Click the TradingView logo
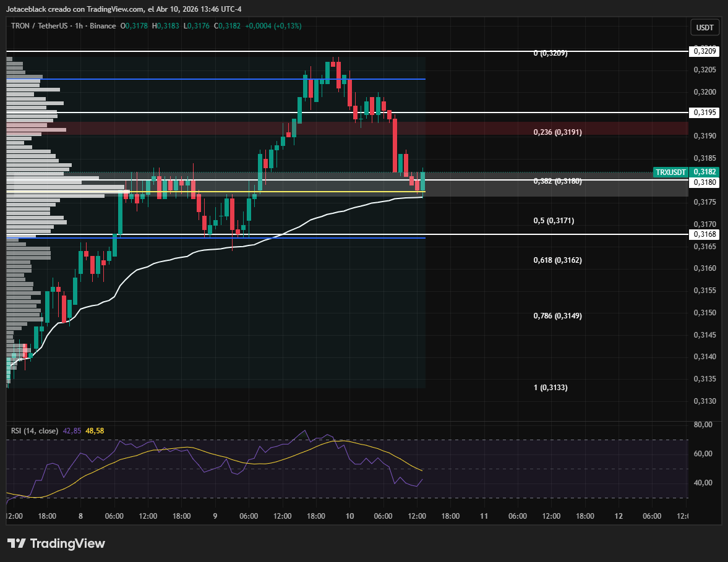The width and height of the screenshot is (728, 562). [x=56, y=543]
